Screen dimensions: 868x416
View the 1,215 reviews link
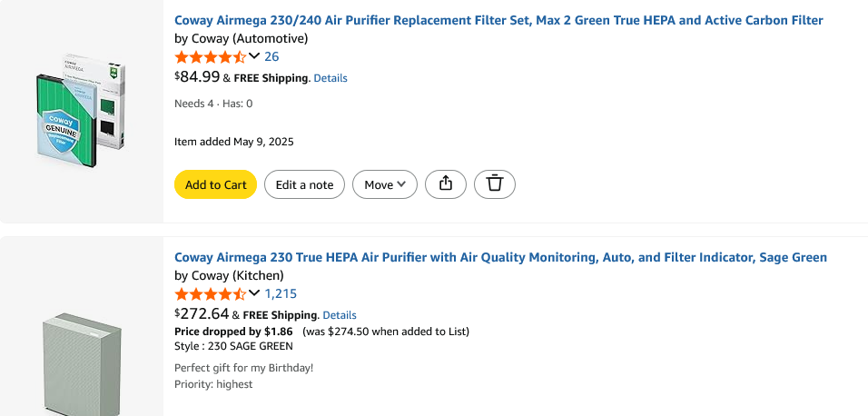[x=281, y=293]
